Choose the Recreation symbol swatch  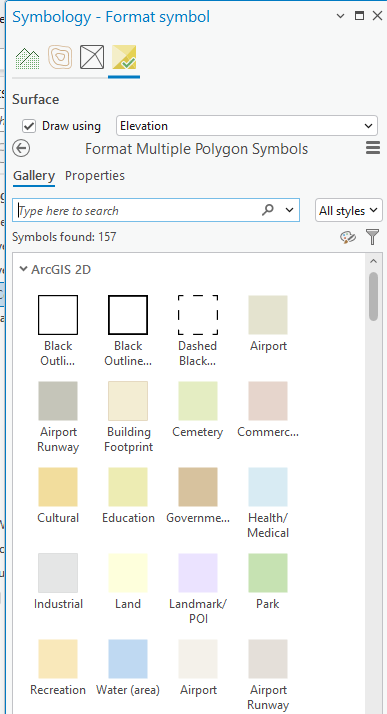pos(58,659)
